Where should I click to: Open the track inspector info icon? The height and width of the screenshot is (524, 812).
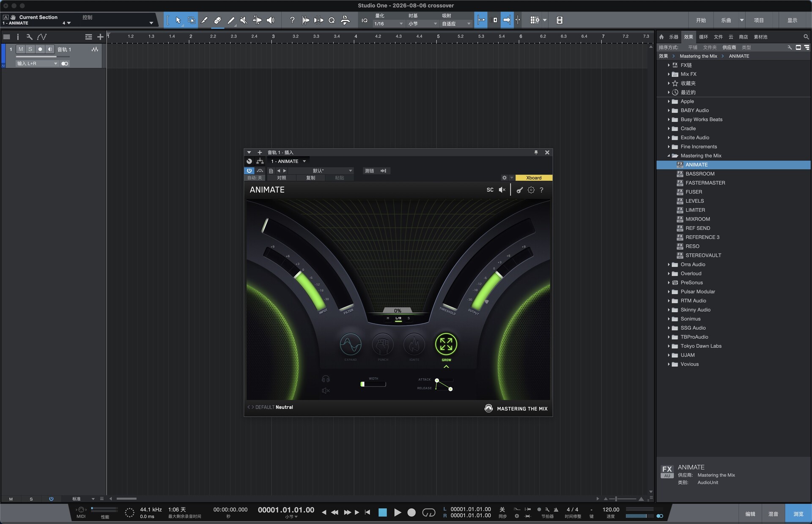[x=18, y=37]
